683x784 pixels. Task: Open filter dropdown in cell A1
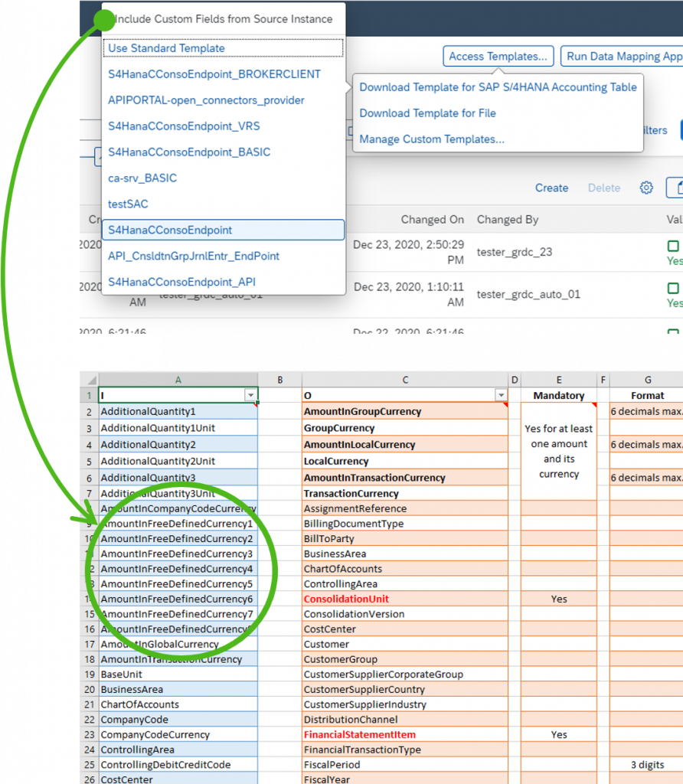pos(250,396)
